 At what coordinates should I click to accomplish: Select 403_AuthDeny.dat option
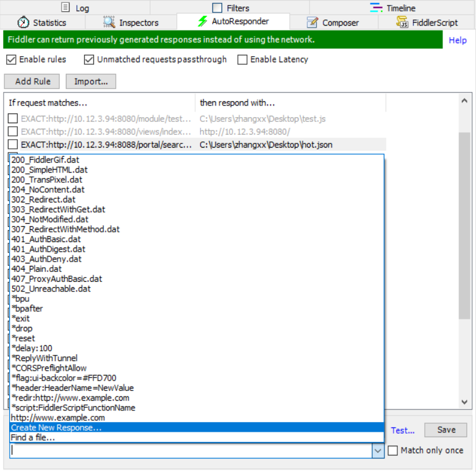point(197,259)
